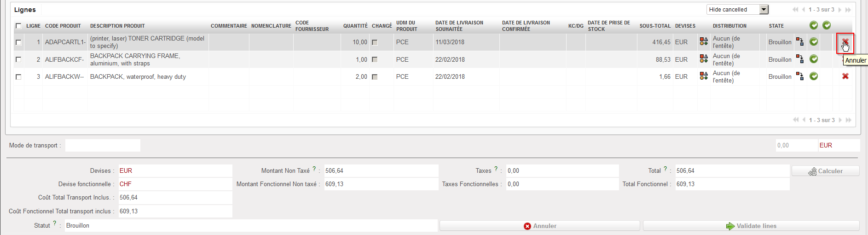This screenshot has height=235, width=868.
Task: Cancel the TONER CARTRIDGE line with red X
Action: (845, 42)
